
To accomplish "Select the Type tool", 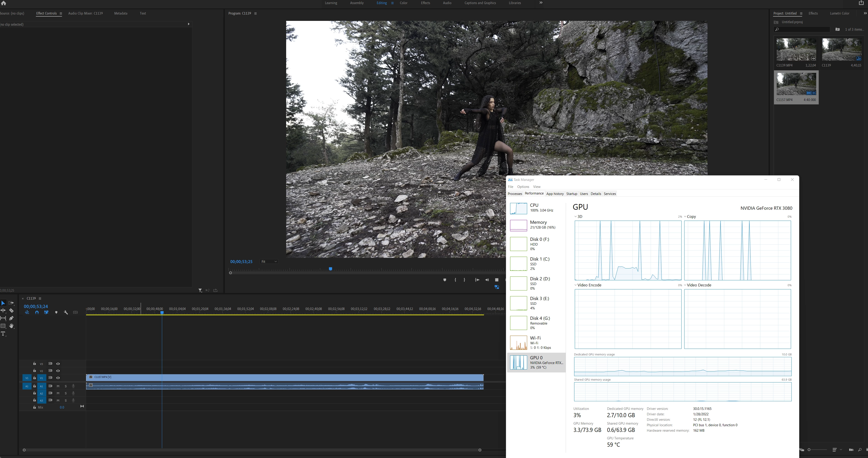I will pyautogui.click(x=3, y=334).
